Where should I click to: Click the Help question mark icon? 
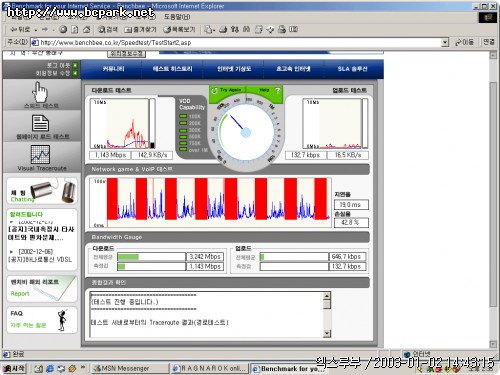point(277,90)
